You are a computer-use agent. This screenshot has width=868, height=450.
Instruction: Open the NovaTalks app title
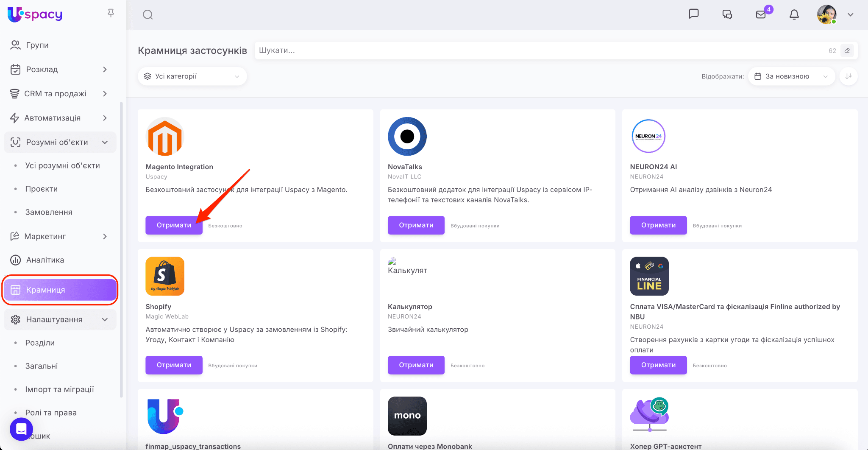405,167
